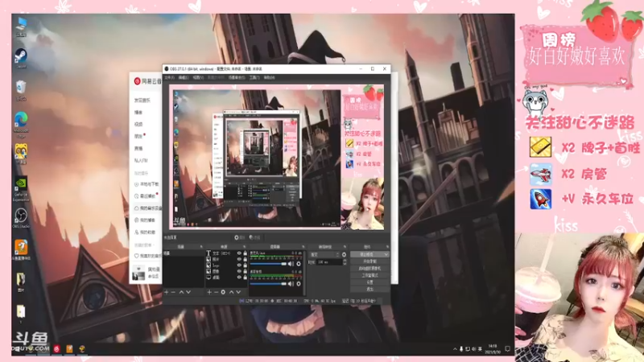Screen dimensions: 644x362
Task: Float the Controls dock via its header icon
Action: pyautogui.click(x=387, y=247)
